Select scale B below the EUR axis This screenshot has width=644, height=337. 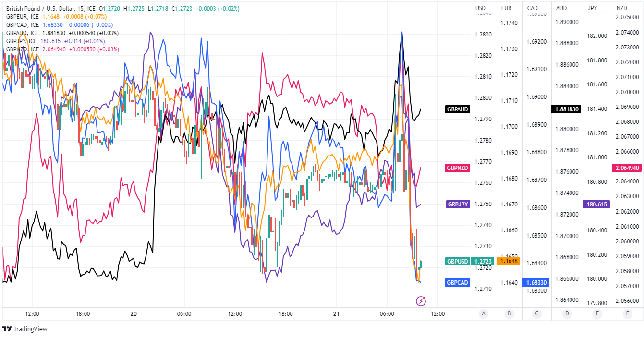[509, 313]
